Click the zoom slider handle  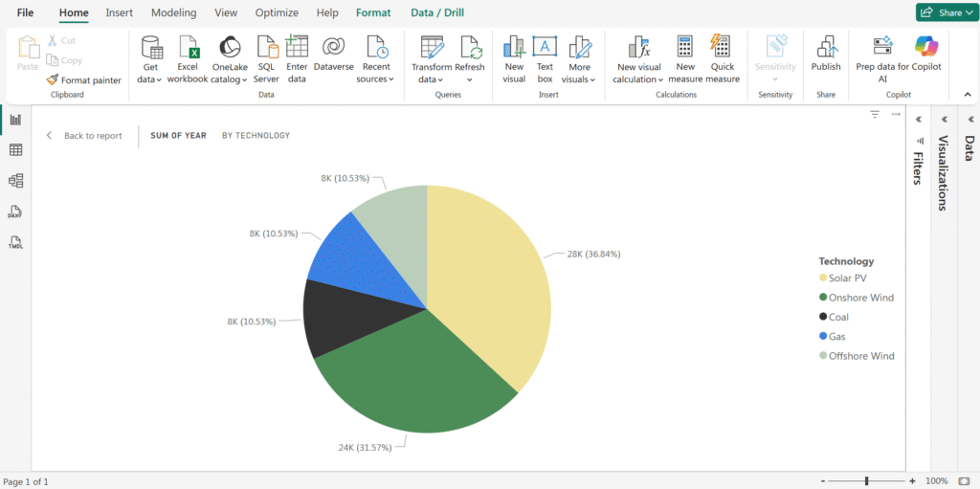pos(866,480)
